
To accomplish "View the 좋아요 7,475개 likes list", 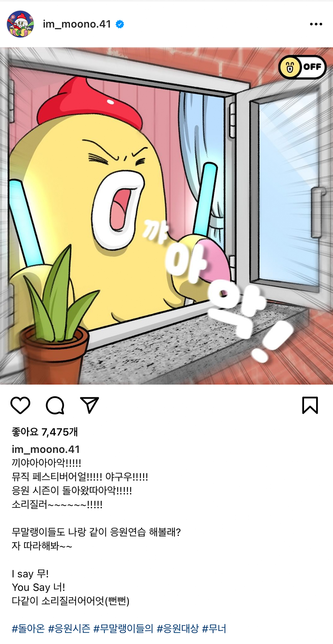I will [x=45, y=432].
